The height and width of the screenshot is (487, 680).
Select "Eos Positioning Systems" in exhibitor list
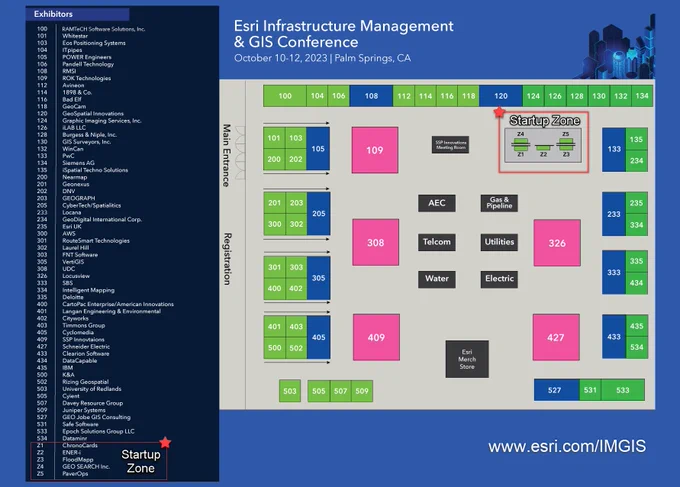[94, 43]
